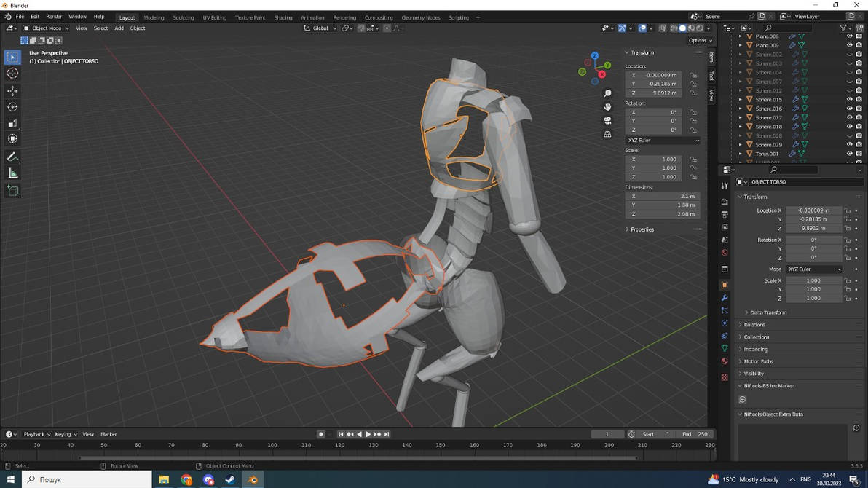
Task: Activate the Rotate tool
Action: point(12,107)
